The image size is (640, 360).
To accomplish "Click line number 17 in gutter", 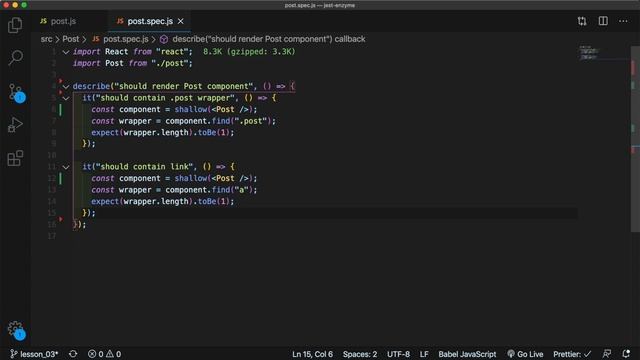I will click(51, 236).
